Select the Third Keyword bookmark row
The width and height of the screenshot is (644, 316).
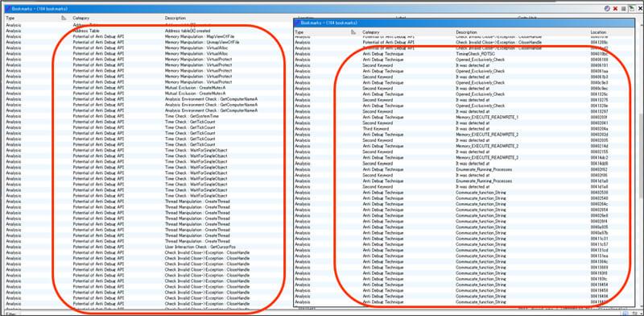point(464,129)
